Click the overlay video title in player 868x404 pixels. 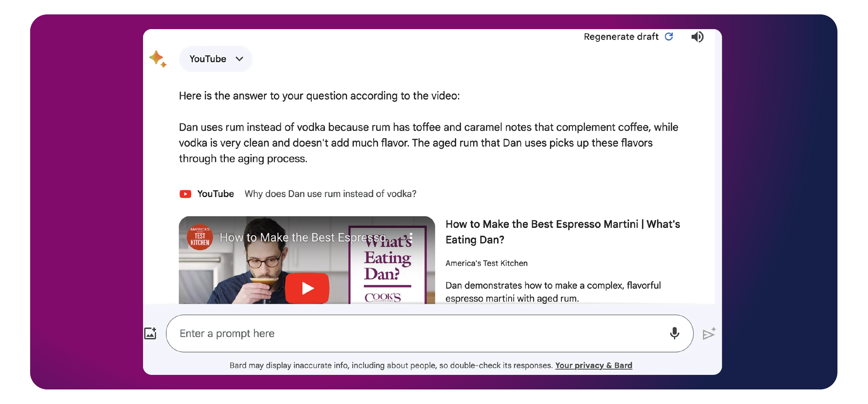[x=302, y=238]
